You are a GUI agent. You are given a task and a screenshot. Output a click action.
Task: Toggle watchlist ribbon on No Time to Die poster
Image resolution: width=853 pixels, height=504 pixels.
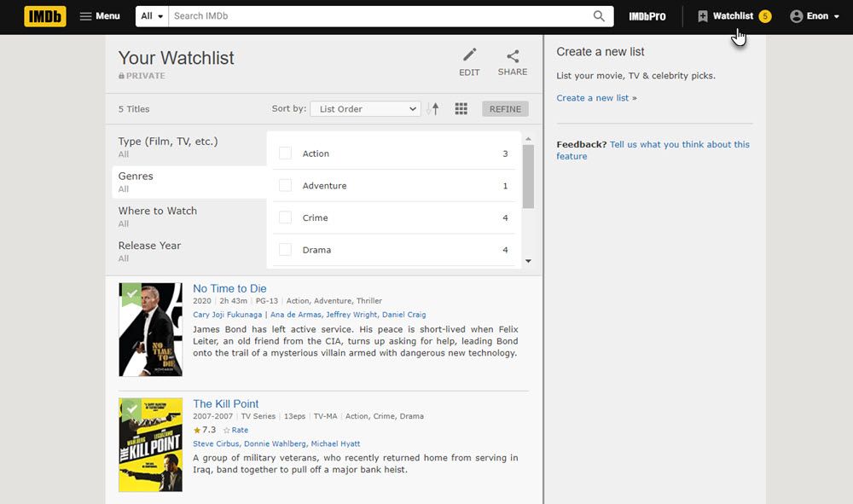[x=131, y=295]
